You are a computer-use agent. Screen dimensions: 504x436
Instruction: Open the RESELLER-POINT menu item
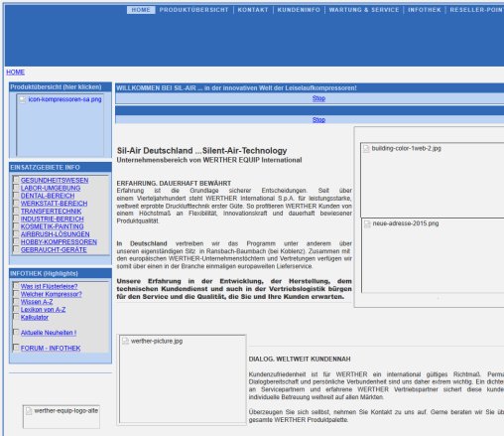[x=476, y=10]
